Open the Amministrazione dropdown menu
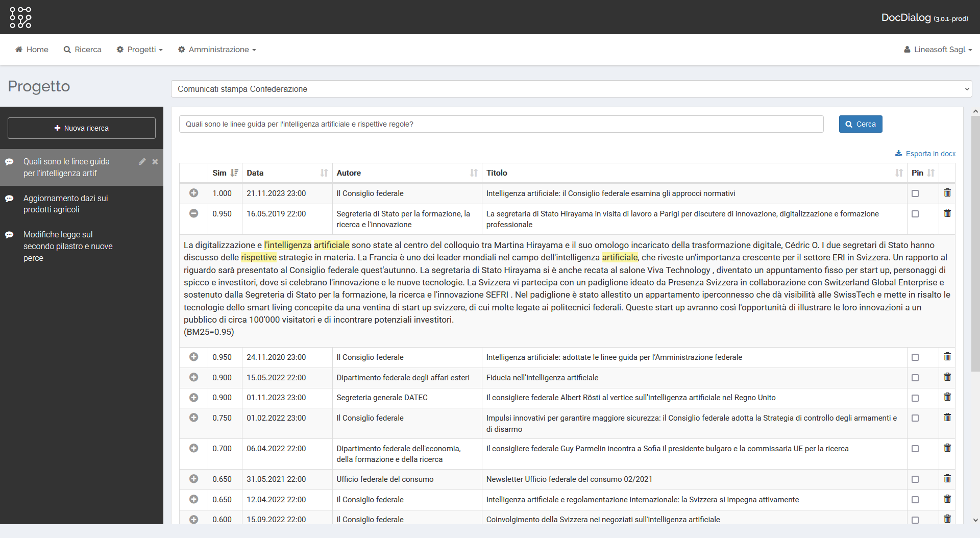This screenshot has width=980, height=538. click(x=217, y=50)
